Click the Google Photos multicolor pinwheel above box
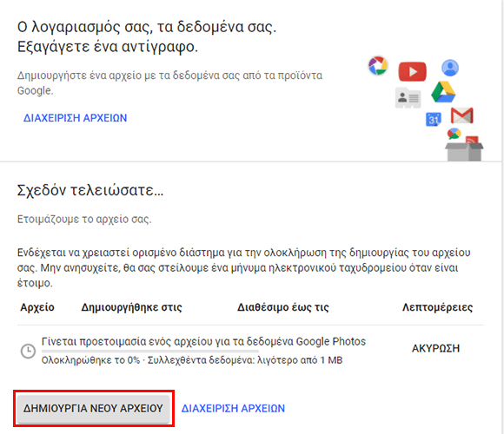Image resolution: width=504 pixels, height=434 pixels. coord(454,133)
